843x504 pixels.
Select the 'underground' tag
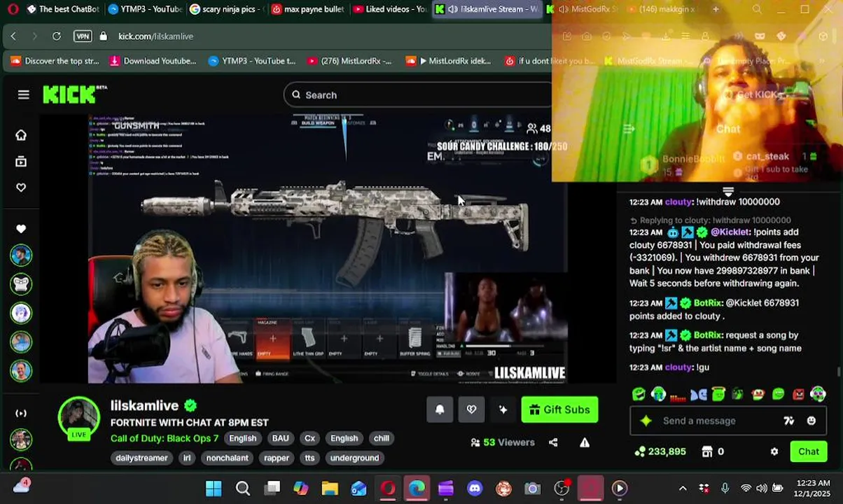pyautogui.click(x=354, y=458)
